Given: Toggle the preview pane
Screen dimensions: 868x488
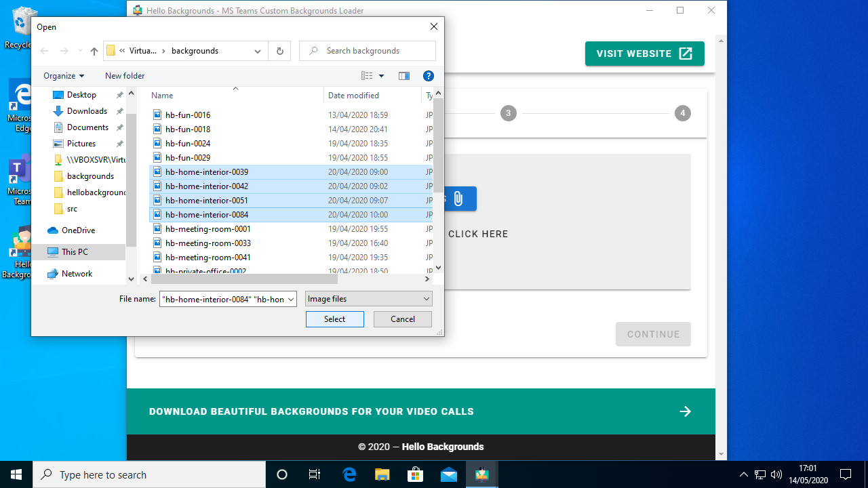Looking at the screenshot, I should tap(404, 76).
